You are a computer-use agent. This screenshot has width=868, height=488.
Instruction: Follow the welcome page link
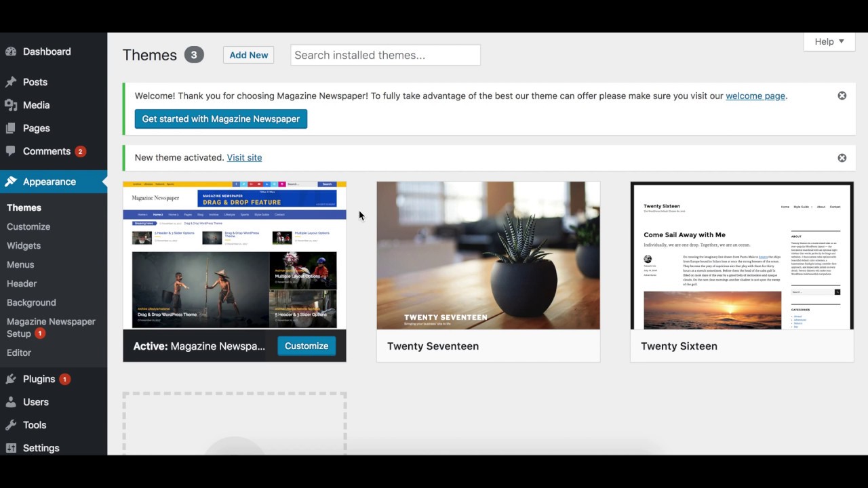coord(755,96)
